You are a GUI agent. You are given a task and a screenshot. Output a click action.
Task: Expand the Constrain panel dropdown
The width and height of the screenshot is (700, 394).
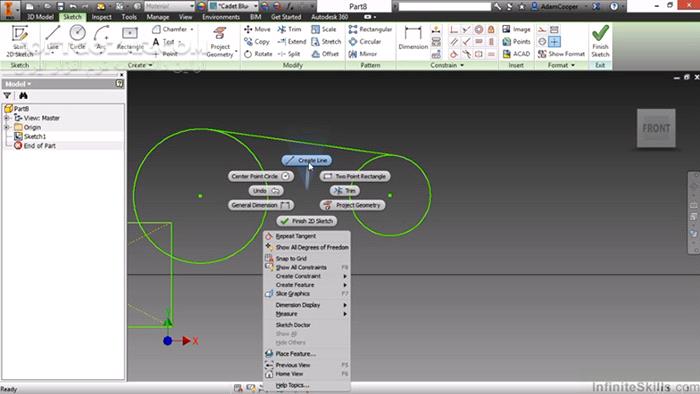pyautogui.click(x=462, y=65)
